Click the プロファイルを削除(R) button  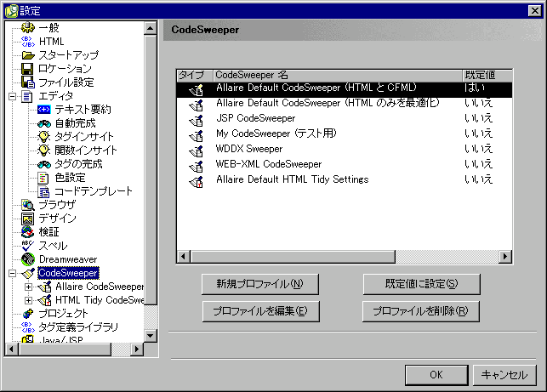tap(421, 311)
